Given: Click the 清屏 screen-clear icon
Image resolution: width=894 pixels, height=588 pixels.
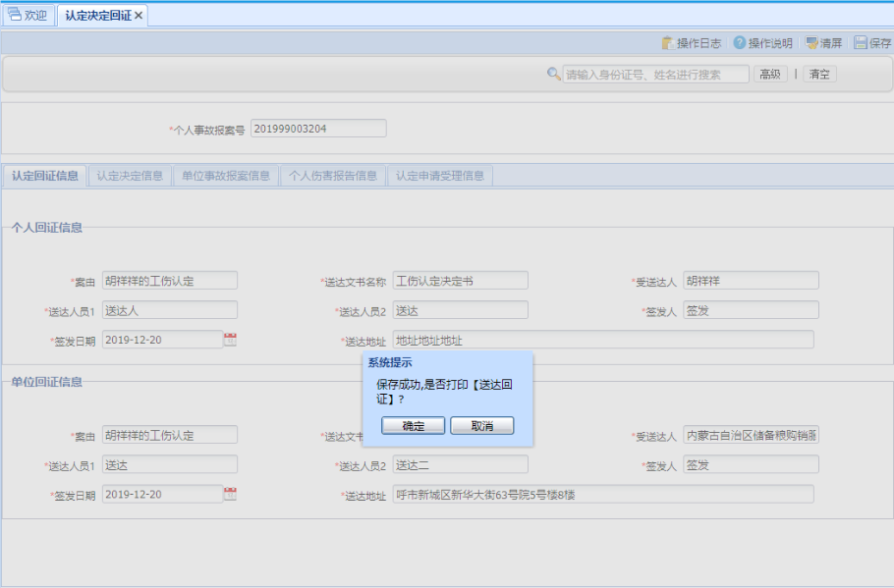Looking at the screenshot, I should point(811,43).
